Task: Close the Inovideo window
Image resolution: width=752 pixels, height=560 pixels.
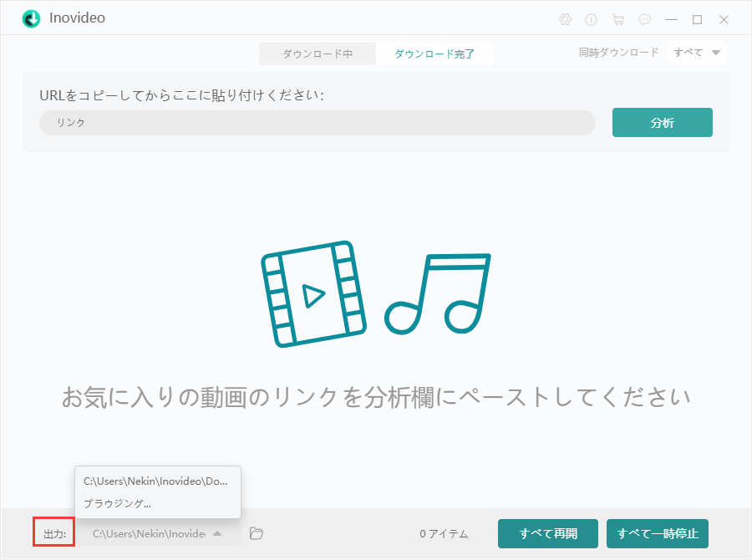Action: (724, 20)
